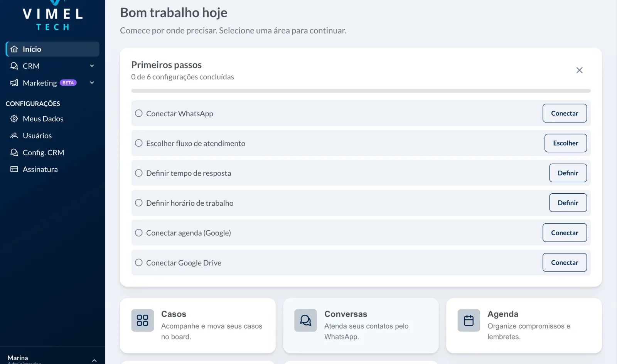Open Config. CRM menu item
Image resolution: width=617 pixels, height=364 pixels.
pyautogui.click(x=52, y=153)
